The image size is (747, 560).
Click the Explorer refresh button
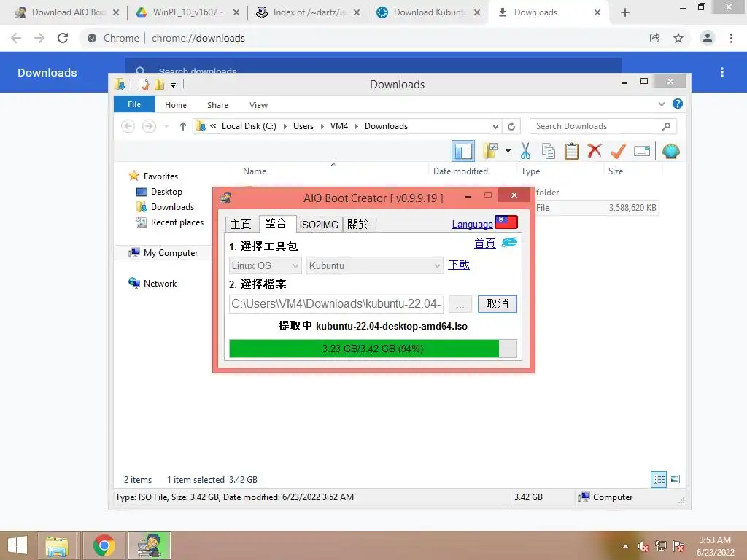tap(511, 126)
